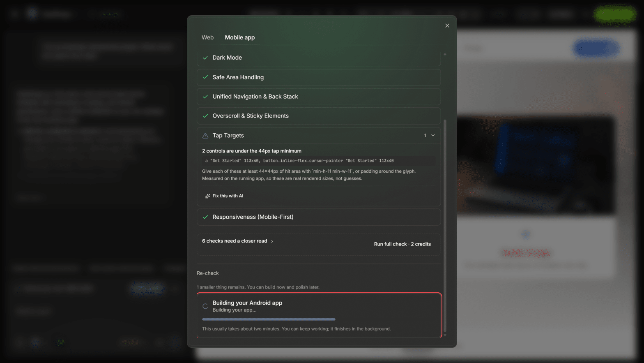Click the Re-check link
This screenshot has width=644, height=363.
click(x=208, y=273)
